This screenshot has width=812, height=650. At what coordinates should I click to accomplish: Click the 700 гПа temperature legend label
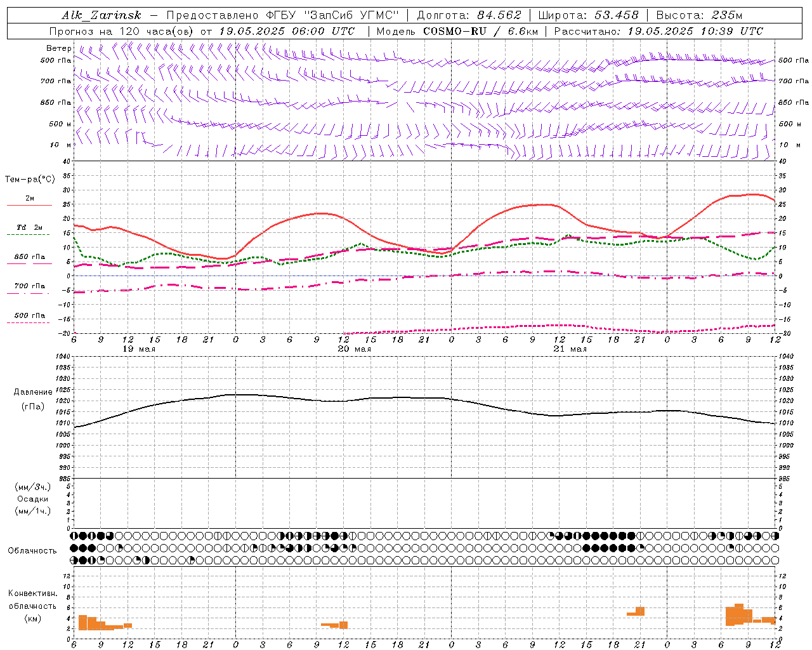(30, 286)
